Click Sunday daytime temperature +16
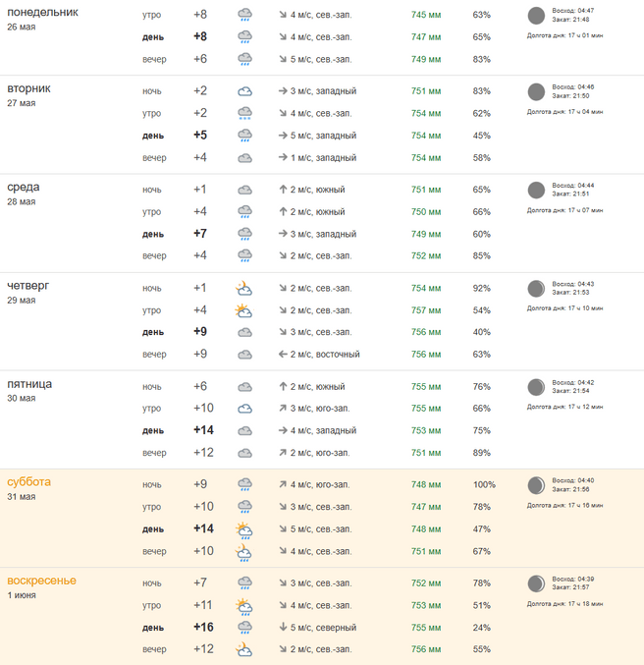 203,628
